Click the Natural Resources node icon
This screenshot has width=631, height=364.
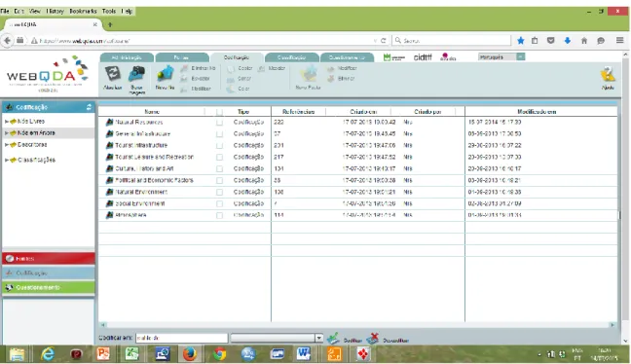(x=109, y=123)
